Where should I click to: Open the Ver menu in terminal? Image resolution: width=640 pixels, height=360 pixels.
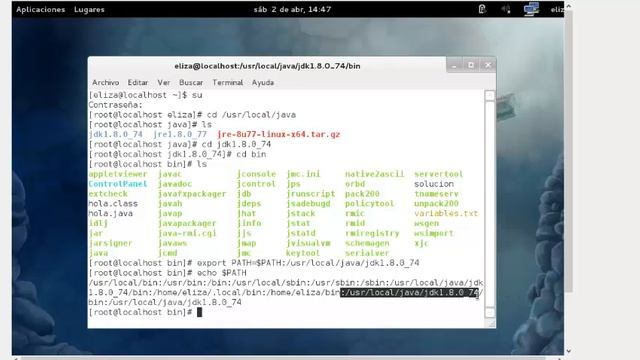pyautogui.click(x=164, y=82)
